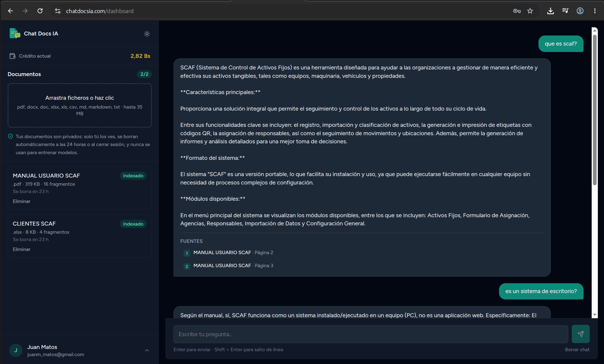Open the saved passwords key icon
The image size is (604, 364).
(517, 11)
